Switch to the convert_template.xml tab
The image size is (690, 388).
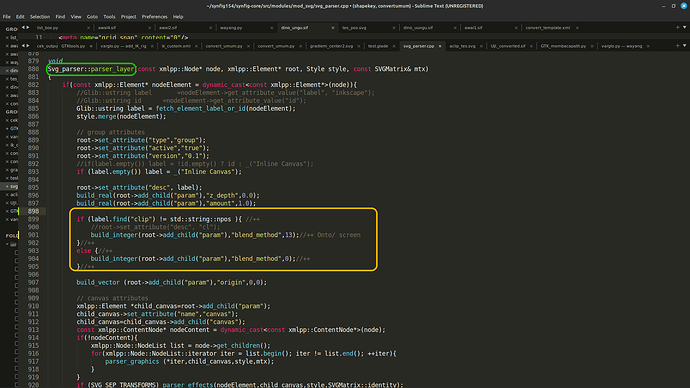(547, 28)
